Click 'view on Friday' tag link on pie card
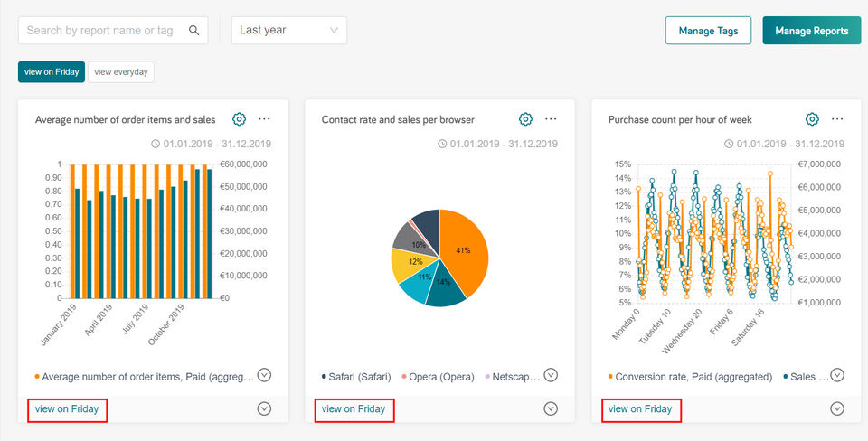 click(x=354, y=409)
